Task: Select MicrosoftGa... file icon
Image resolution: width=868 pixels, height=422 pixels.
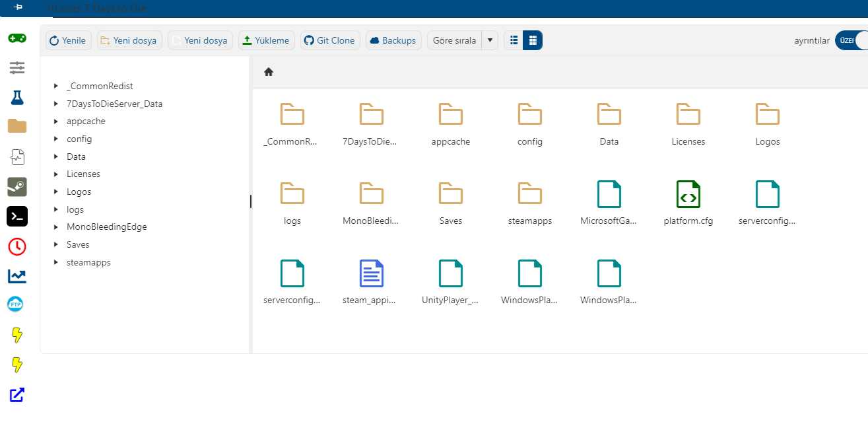Action: coord(609,194)
